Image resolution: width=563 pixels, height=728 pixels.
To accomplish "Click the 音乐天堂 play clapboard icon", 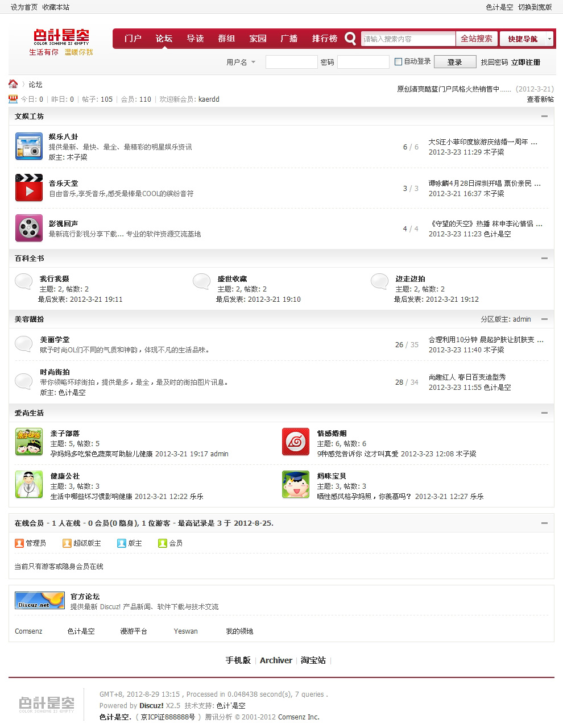I will 29,188.
